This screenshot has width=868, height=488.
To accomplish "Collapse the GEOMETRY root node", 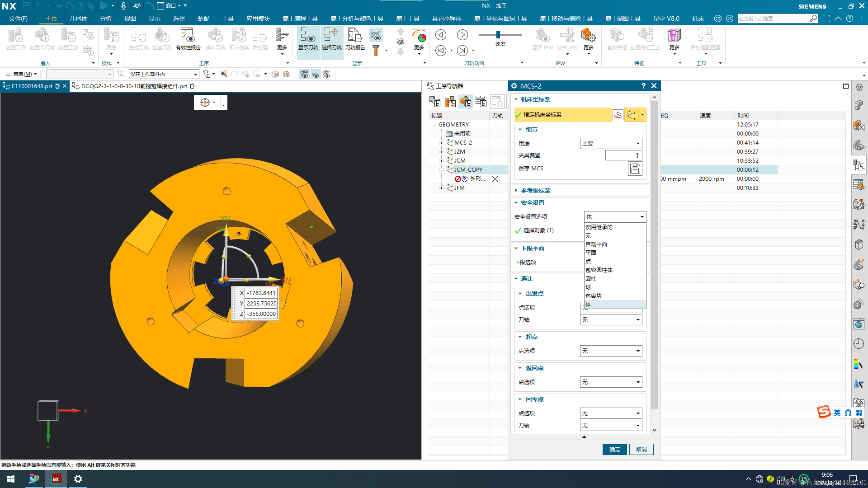I will 433,125.
